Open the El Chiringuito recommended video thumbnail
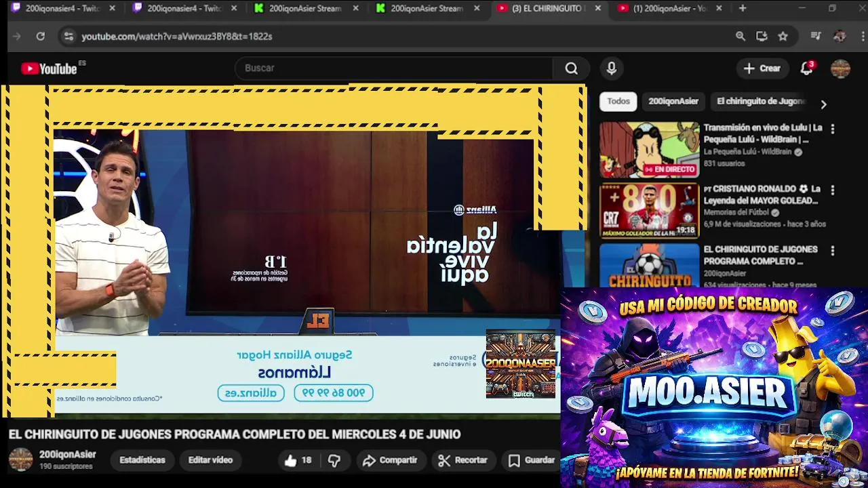 coord(649,265)
